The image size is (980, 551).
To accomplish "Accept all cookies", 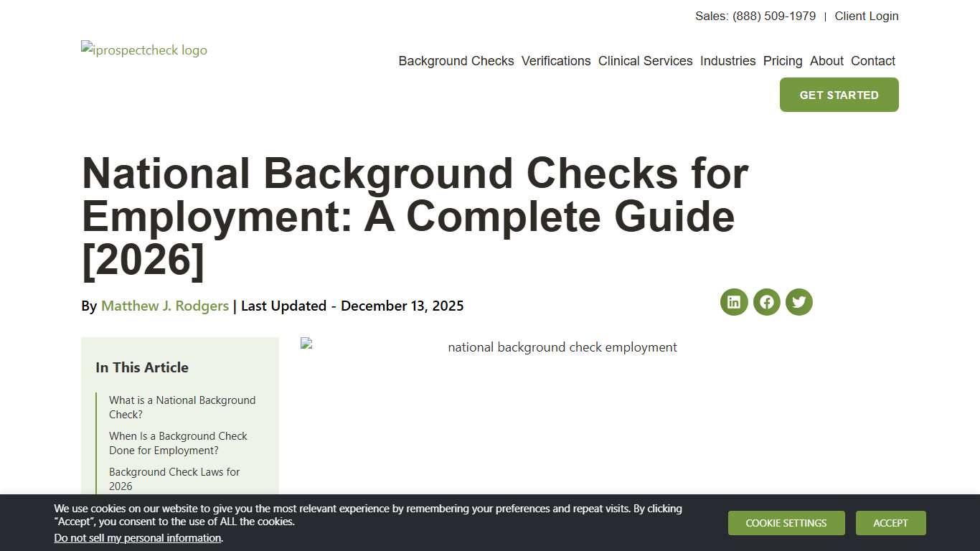I will pyautogui.click(x=890, y=523).
